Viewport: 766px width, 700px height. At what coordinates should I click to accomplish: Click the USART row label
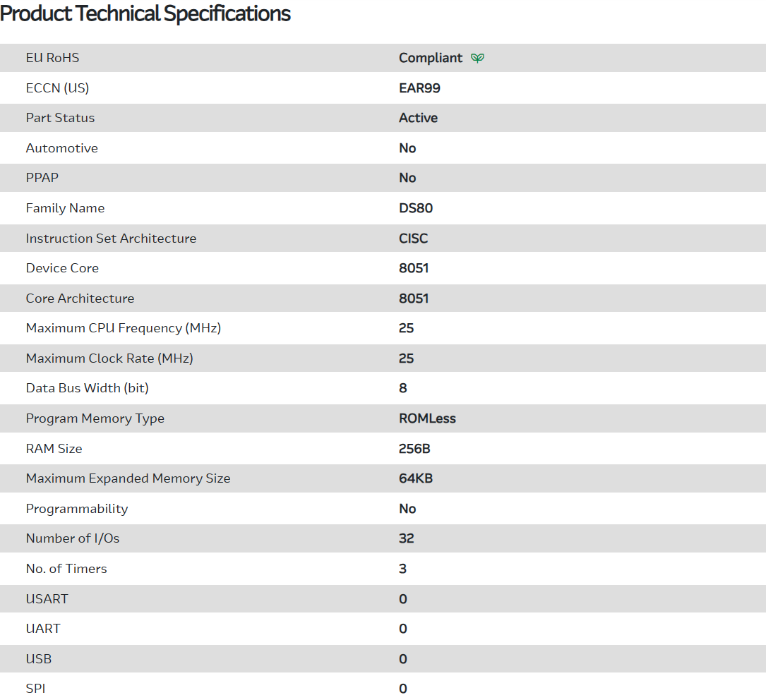[47, 599]
